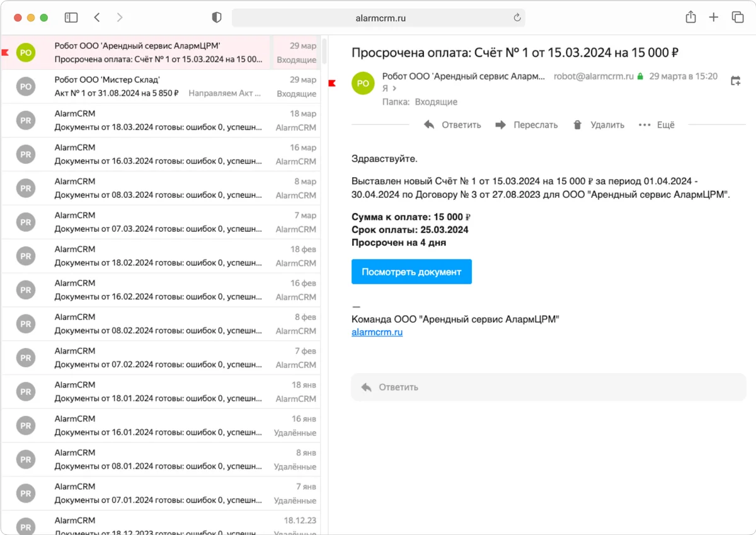Open the AlarmCRM email dated 8 фев
This screenshot has height=535, width=756.
point(160,325)
